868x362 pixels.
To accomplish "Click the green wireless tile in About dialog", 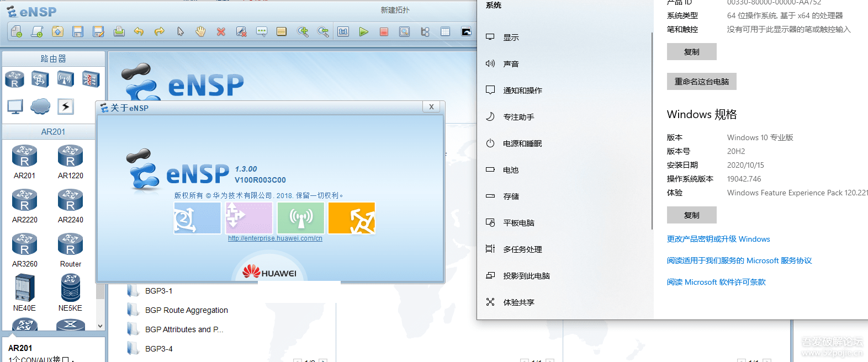I will 301,218.
